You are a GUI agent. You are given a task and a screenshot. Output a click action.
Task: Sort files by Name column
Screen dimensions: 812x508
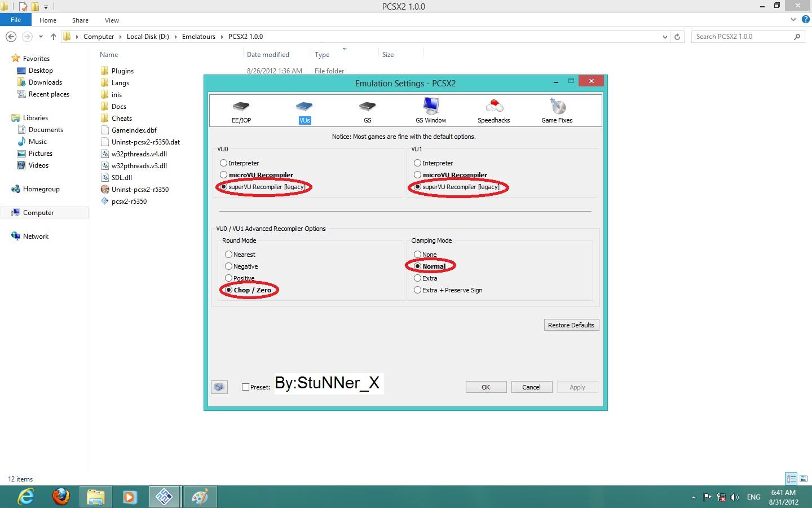pyautogui.click(x=109, y=55)
